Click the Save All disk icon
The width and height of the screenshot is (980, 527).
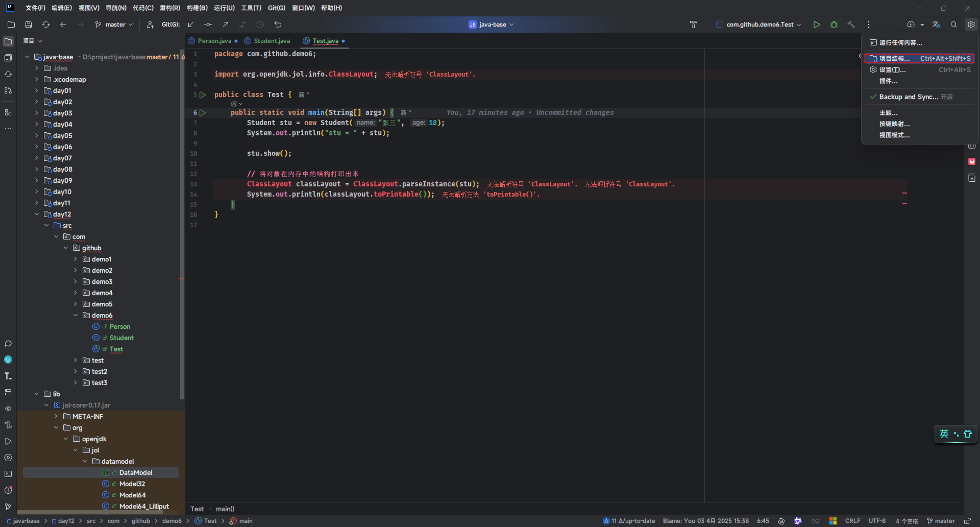29,25
